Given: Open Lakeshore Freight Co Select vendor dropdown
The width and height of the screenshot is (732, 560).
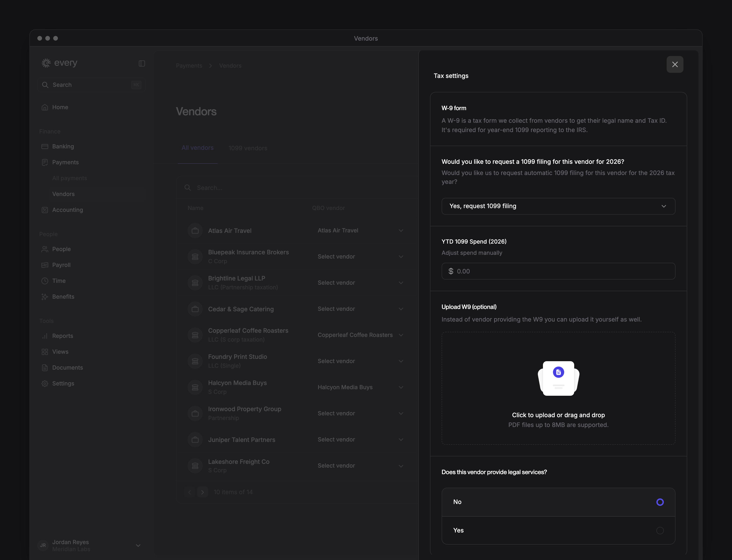Looking at the screenshot, I should pyautogui.click(x=361, y=466).
